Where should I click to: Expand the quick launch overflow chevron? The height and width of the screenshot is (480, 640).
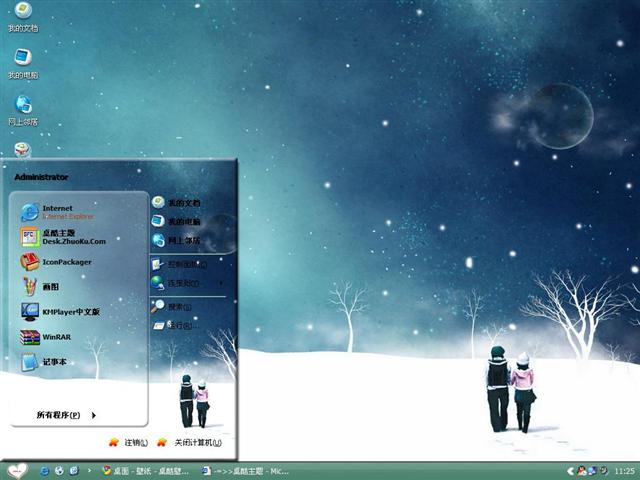click(x=89, y=471)
